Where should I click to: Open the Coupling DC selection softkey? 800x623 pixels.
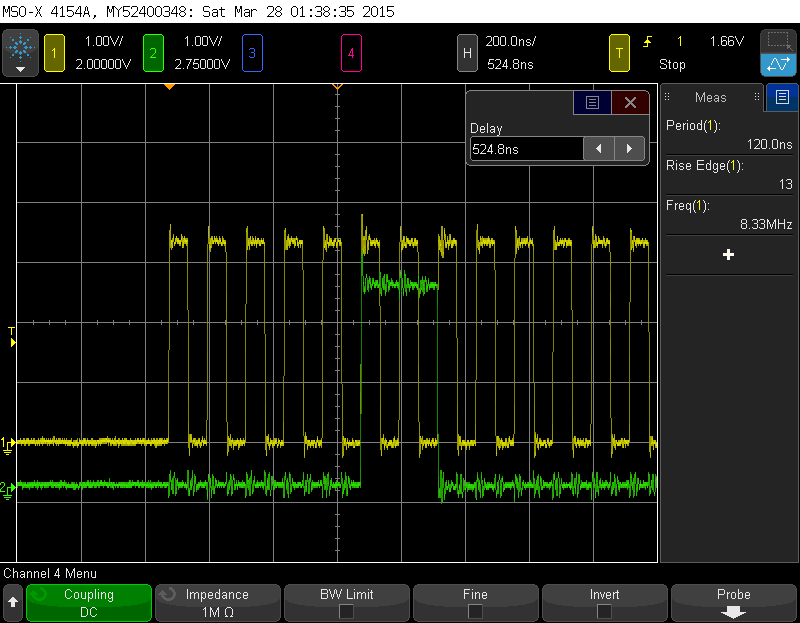pos(88,602)
